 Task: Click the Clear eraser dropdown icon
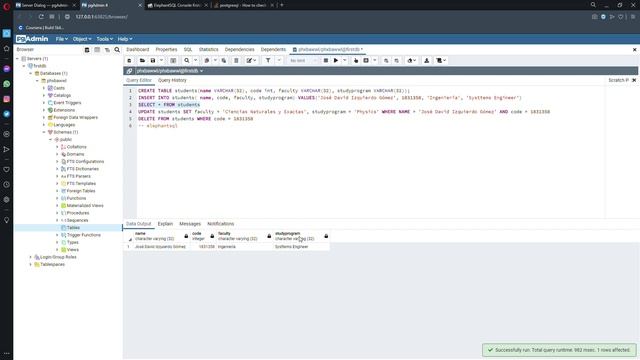[x=411, y=60]
